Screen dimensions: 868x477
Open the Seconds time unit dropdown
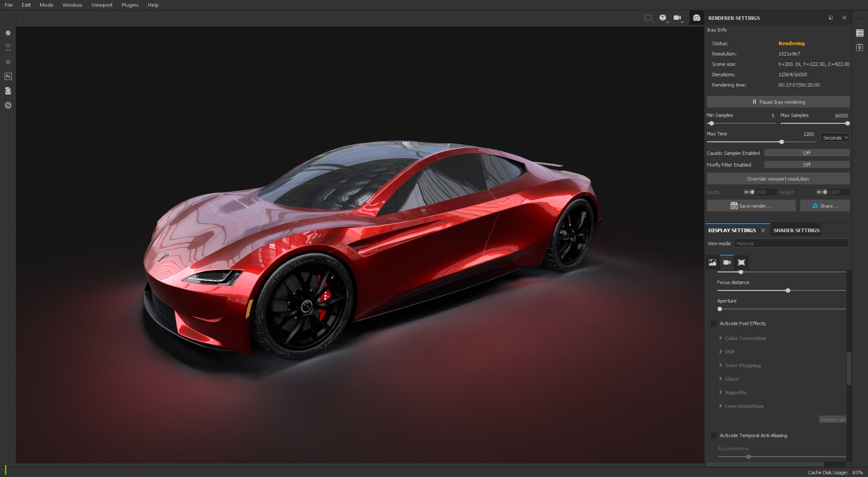coord(835,138)
